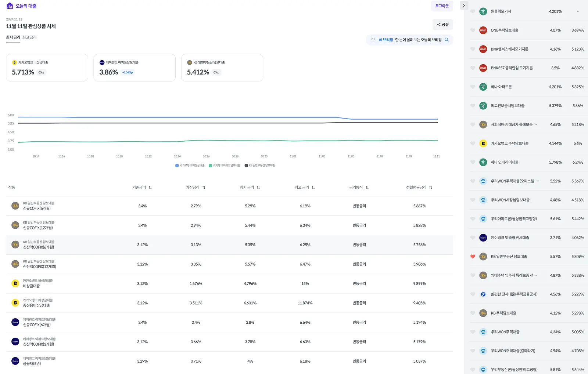The image size is (588, 374).
Task: Sort table by 최저 금리 arrows icon
Action: tap(258, 188)
